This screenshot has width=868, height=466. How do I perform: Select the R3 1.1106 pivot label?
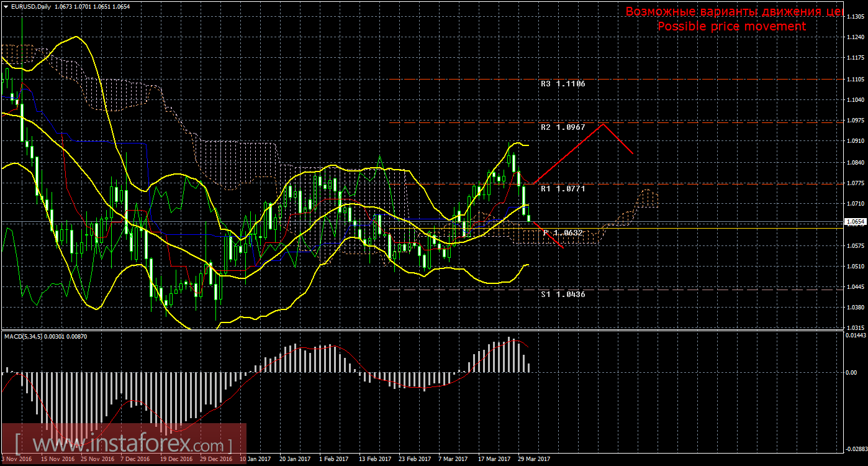click(563, 83)
